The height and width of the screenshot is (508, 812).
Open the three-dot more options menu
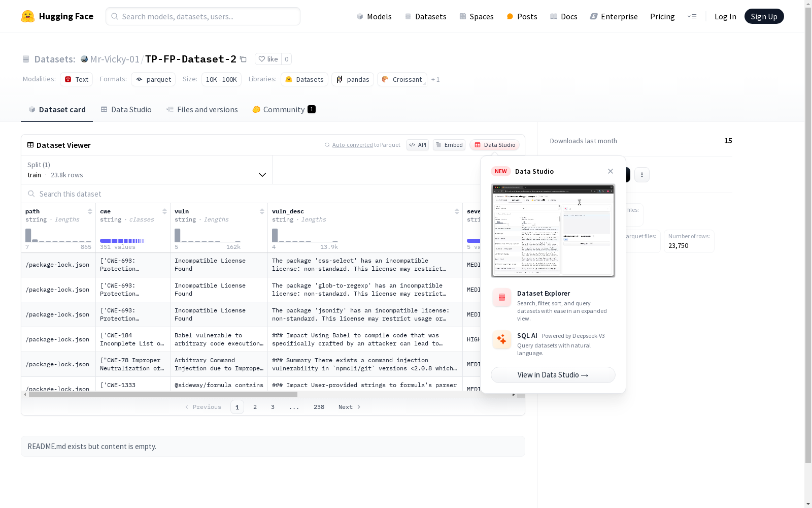click(642, 175)
